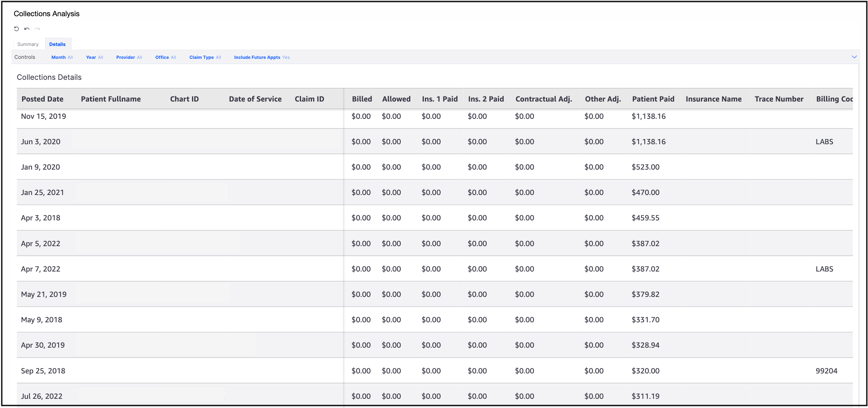Image resolution: width=868 pixels, height=408 pixels.
Task: Toggle the Include Future Appts control
Action: point(262,57)
